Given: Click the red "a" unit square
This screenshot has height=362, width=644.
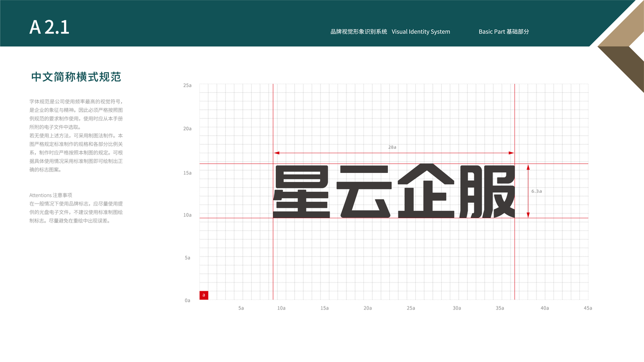Looking at the screenshot, I should click(204, 295).
